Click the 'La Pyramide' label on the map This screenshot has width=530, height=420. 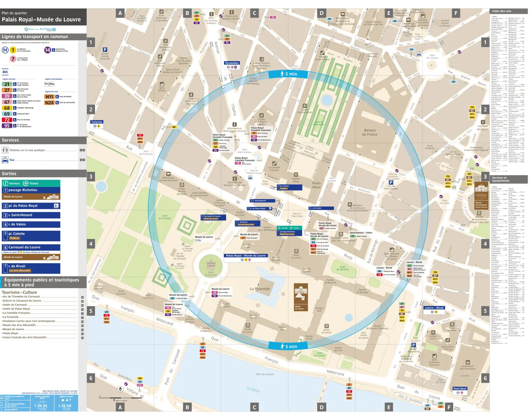click(260, 289)
